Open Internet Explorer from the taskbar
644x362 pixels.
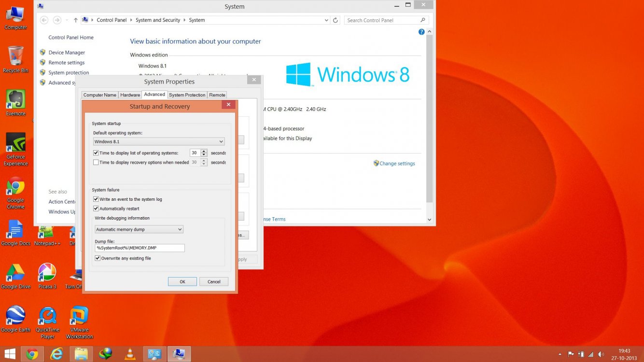click(x=57, y=354)
